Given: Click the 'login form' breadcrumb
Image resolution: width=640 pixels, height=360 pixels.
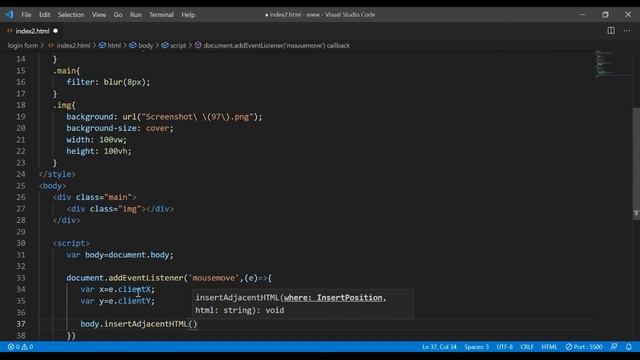Looking at the screenshot, I should click(23, 45).
